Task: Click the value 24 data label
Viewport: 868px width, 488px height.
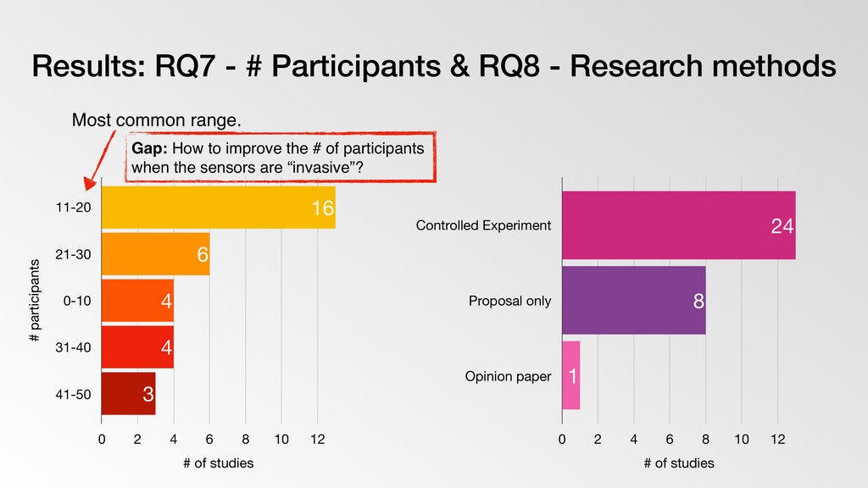Action: pyautogui.click(x=782, y=225)
